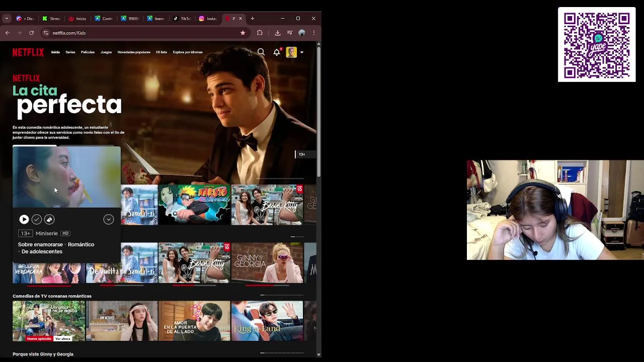Viewport: 644px width, 362px height.
Task: Reload the page with refresh icon
Action: 31,33
